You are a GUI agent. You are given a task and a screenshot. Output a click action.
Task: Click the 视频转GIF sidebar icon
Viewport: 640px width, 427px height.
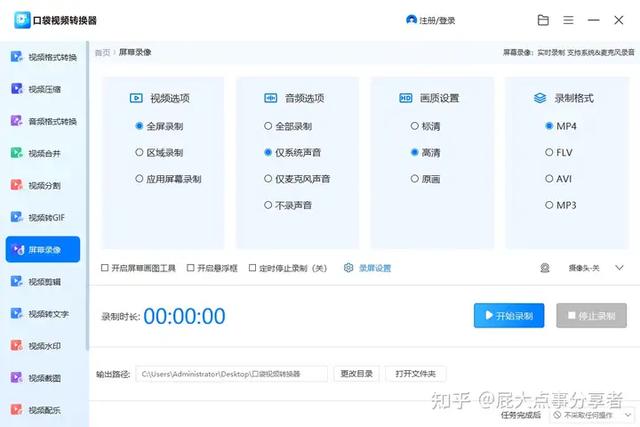[16, 217]
